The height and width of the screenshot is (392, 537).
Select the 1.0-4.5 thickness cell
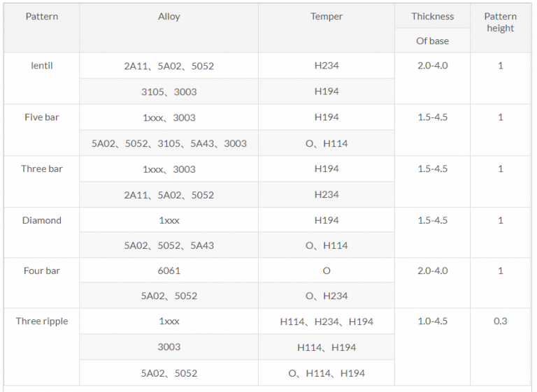[x=432, y=321]
